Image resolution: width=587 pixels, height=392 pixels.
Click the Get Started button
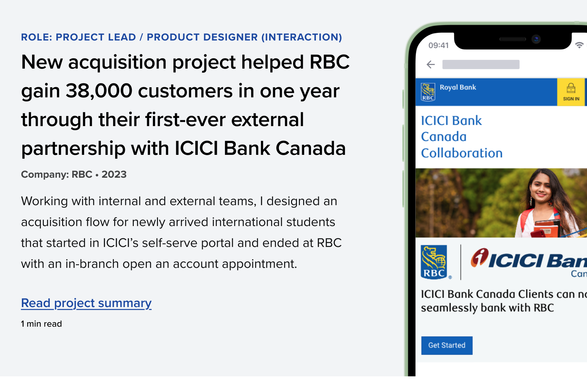(447, 345)
